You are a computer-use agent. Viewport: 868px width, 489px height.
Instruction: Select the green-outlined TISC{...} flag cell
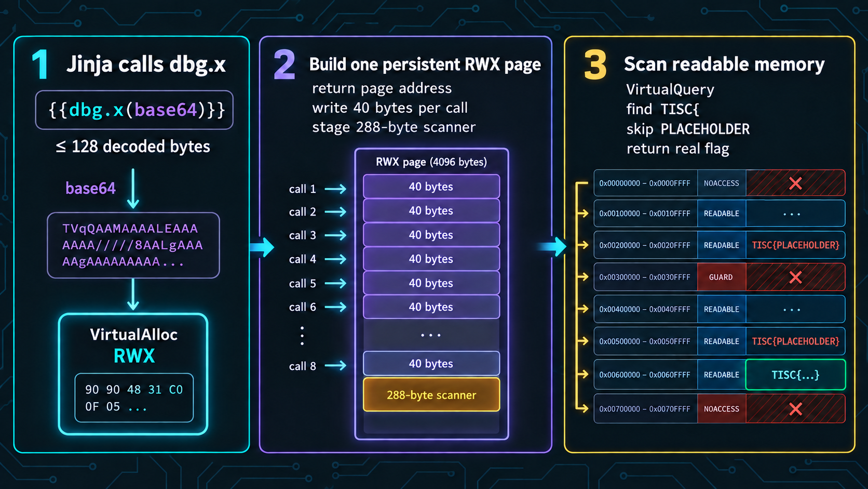[x=795, y=375]
